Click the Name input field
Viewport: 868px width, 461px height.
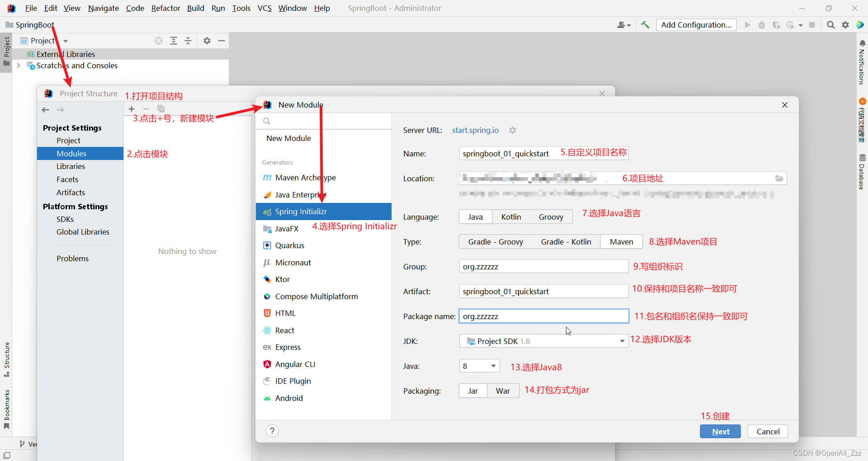pyautogui.click(x=544, y=154)
